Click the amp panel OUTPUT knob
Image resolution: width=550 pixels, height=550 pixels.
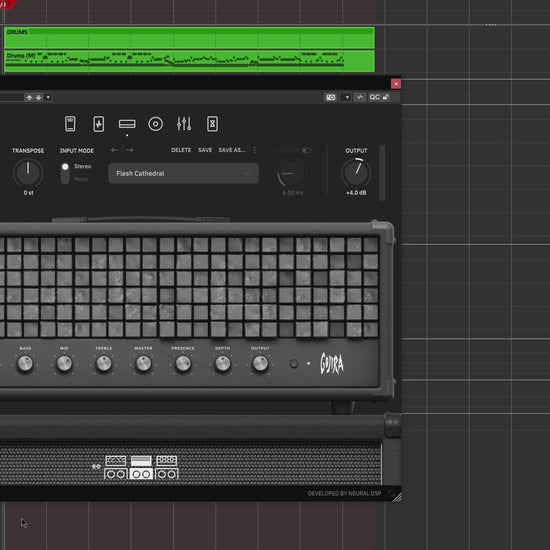point(260,363)
